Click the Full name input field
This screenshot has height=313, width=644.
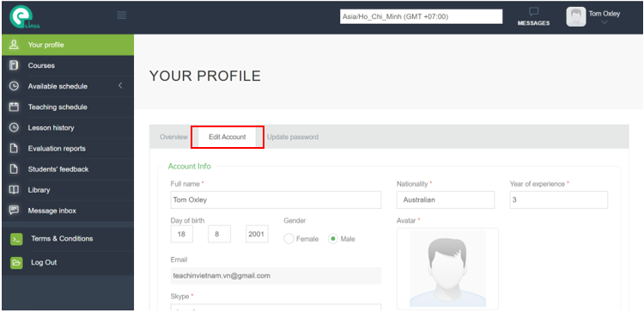click(x=276, y=199)
